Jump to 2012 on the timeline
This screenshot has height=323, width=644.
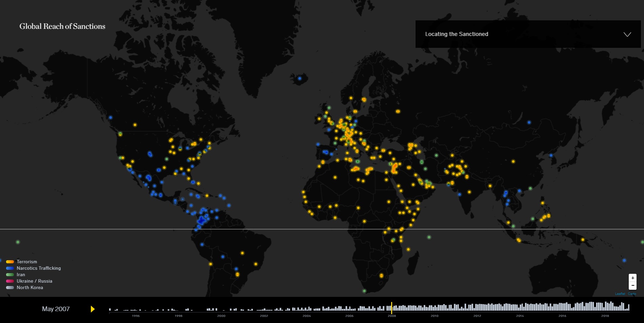coord(477,316)
